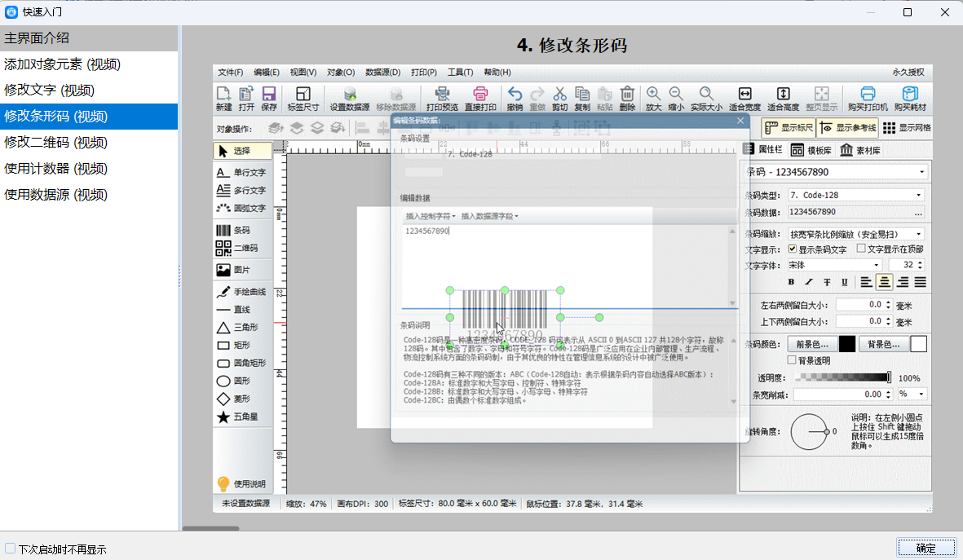Click the 前景色 button
963x560 pixels.
(811, 344)
